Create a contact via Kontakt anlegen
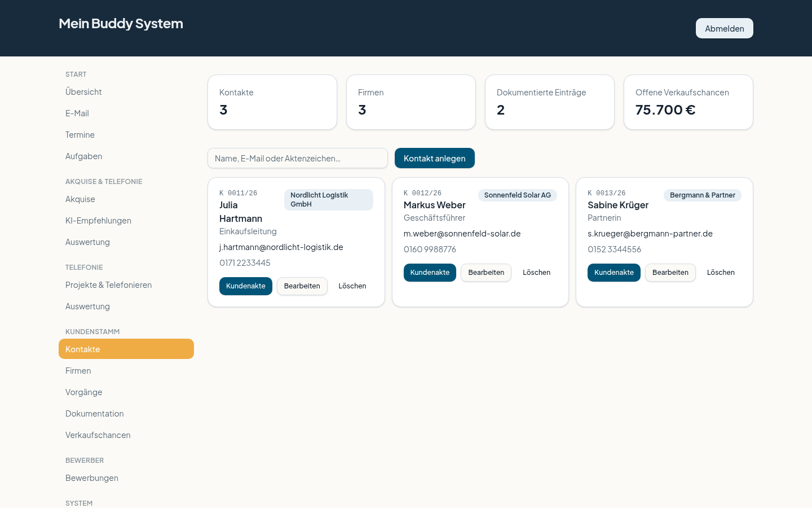Viewport: 812px width, 508px height. 435,158
